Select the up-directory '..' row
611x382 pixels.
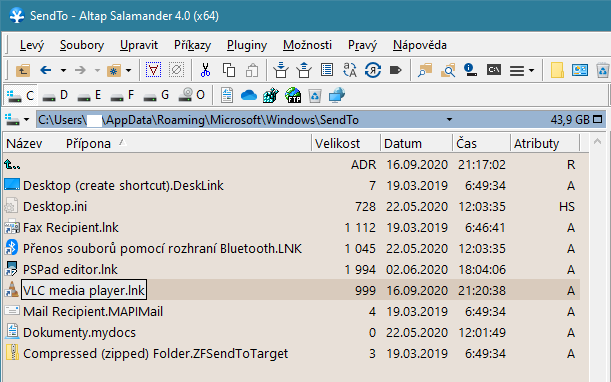pyautogui.click(x=291, y=165)
